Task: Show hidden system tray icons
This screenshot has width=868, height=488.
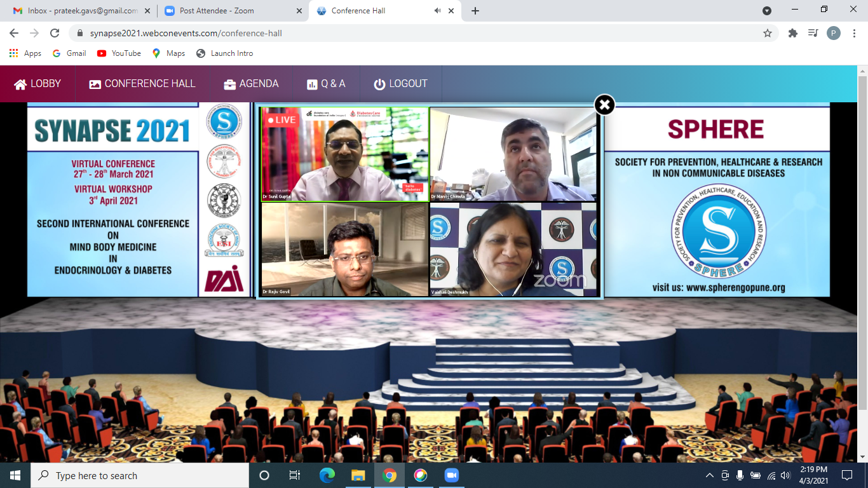Action: click(710, 475)
